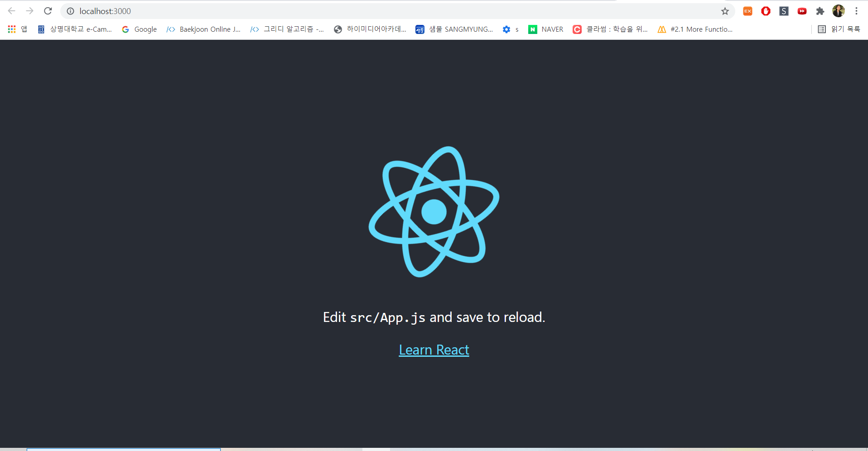The image size is (868, 451).
Task: Open the S extension icon
Action: [x=784, y=11]
